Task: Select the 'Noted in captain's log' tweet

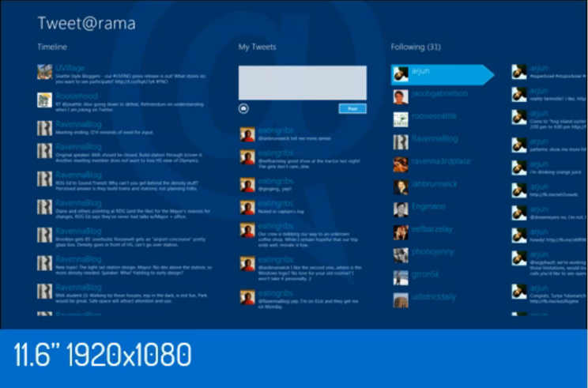Action: (x=302, y=207)
